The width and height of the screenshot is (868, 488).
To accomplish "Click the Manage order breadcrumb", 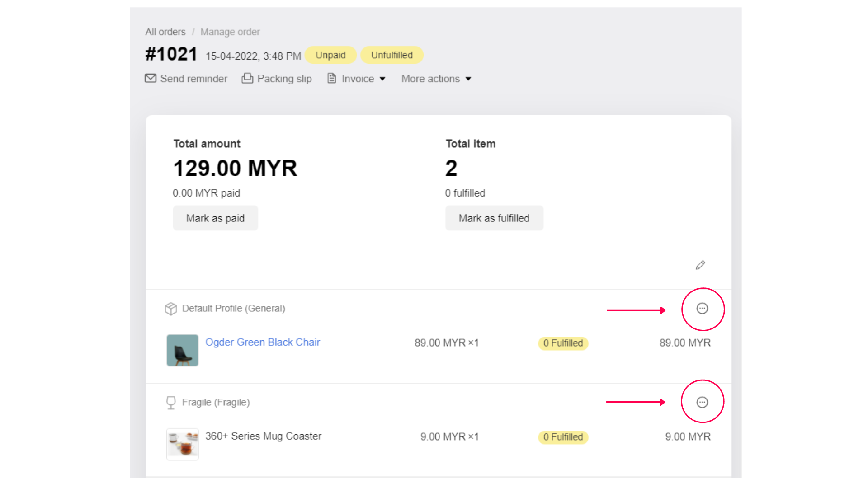I will pyautogui.click(x=230, y=32).
